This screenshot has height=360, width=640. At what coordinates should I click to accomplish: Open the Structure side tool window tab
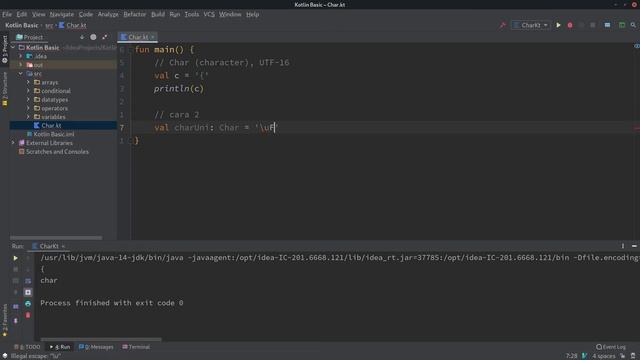[4, 89]
